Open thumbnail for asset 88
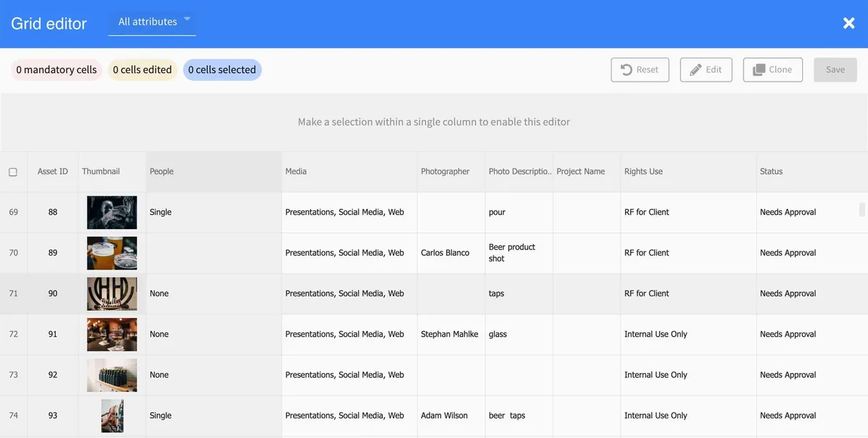868x438 pixels. (x=112, y=212)
